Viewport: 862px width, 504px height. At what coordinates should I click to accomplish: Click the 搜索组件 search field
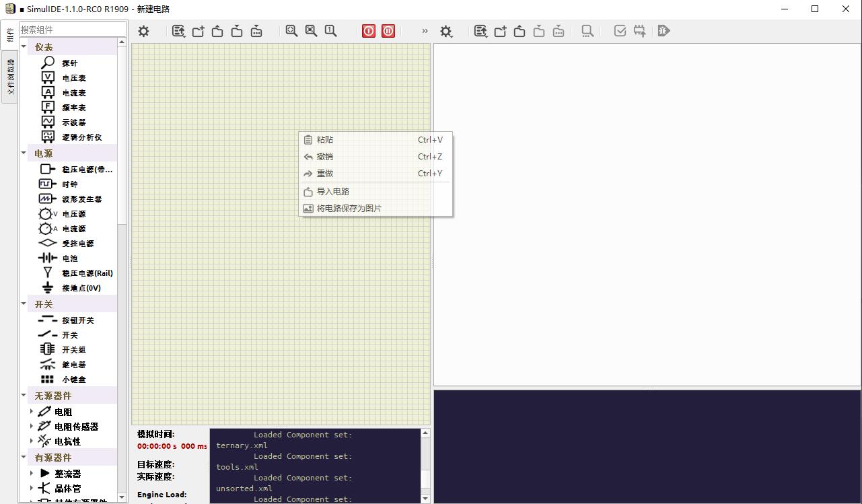72,30
